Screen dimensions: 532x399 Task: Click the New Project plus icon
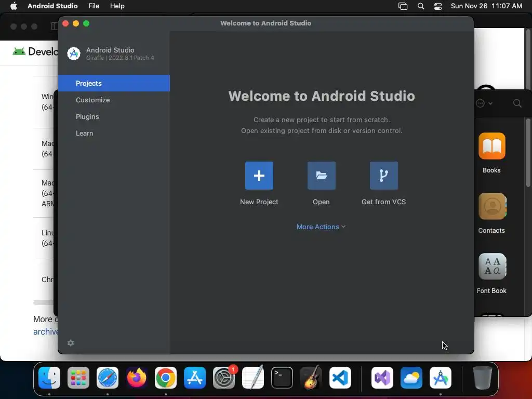point(259,176)
